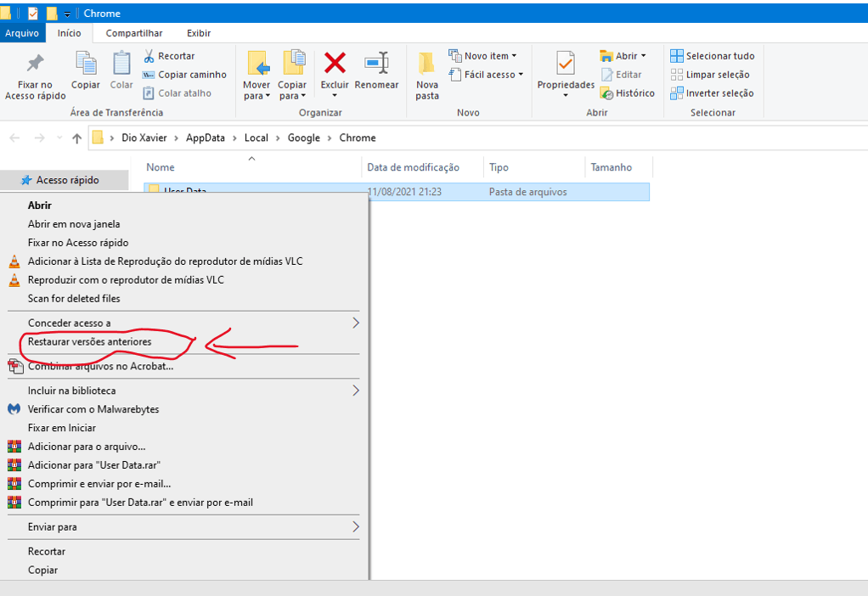This screenshot has width=868, height=596.
Task: Click the Copiar ribbon icon
Action: click(x=85, y=63)
